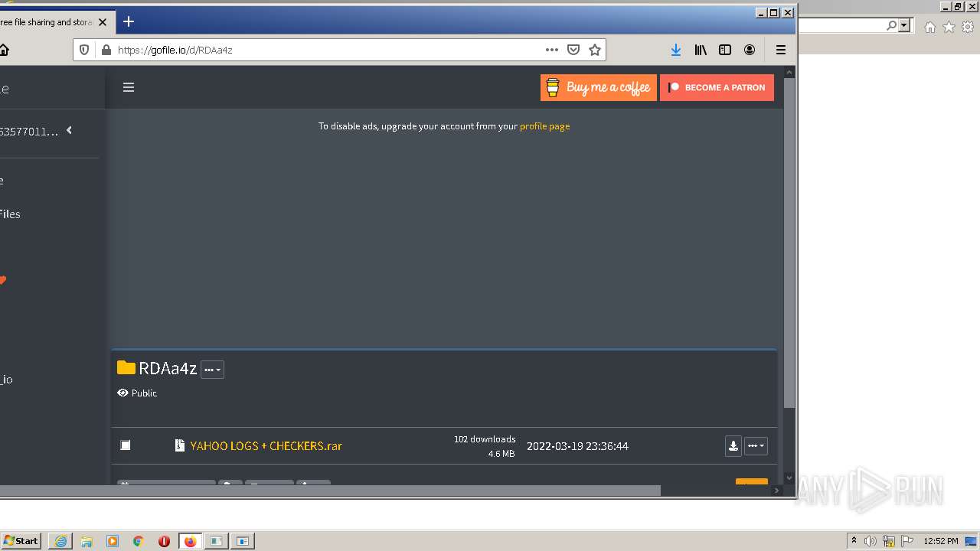Open a new browser tab
This screenshot has height=551, width=980.
click(129, 21)
